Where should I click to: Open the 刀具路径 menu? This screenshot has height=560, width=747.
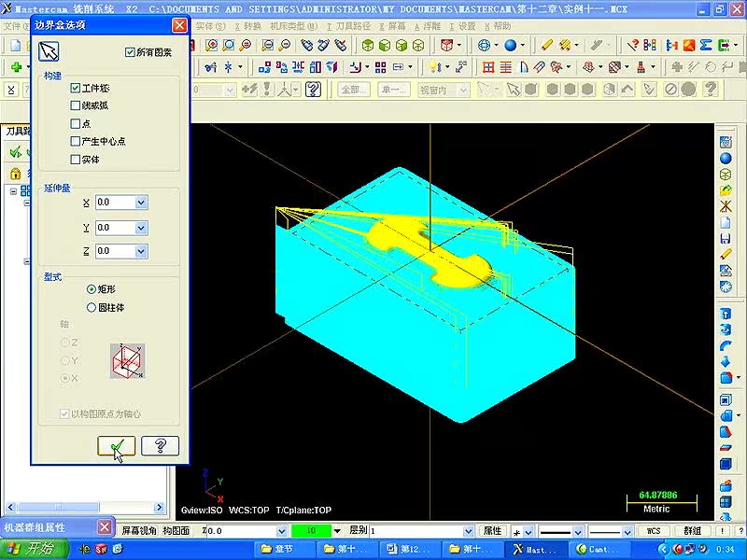click(348, 26)
